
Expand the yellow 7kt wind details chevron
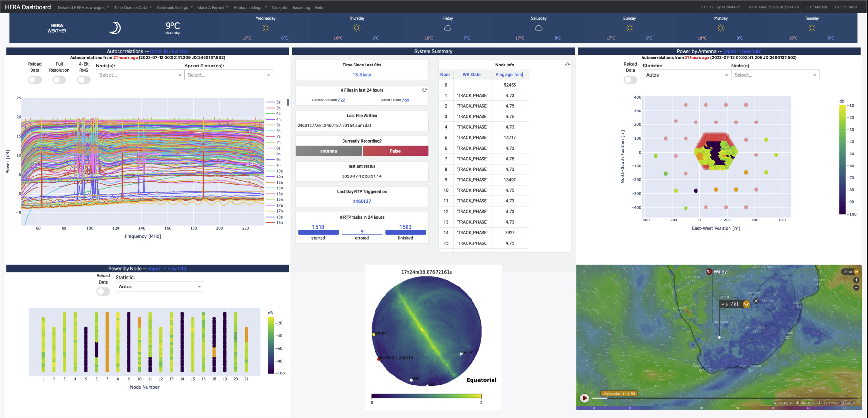pos(746,304)
